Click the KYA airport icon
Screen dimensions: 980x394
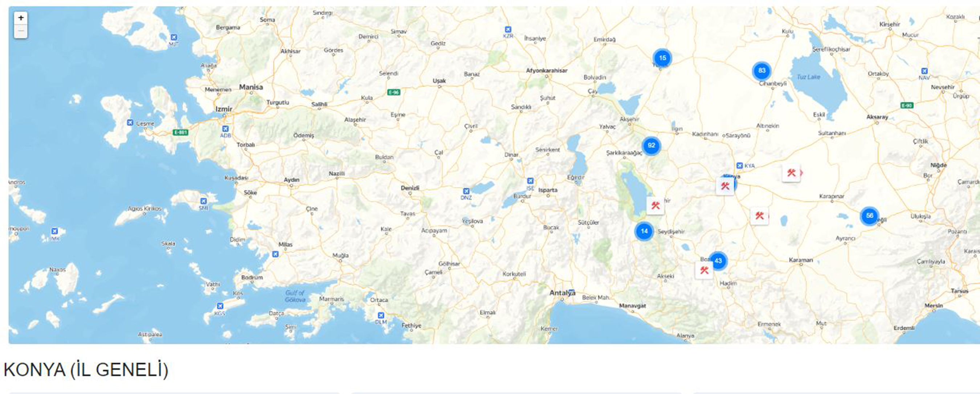739,166
